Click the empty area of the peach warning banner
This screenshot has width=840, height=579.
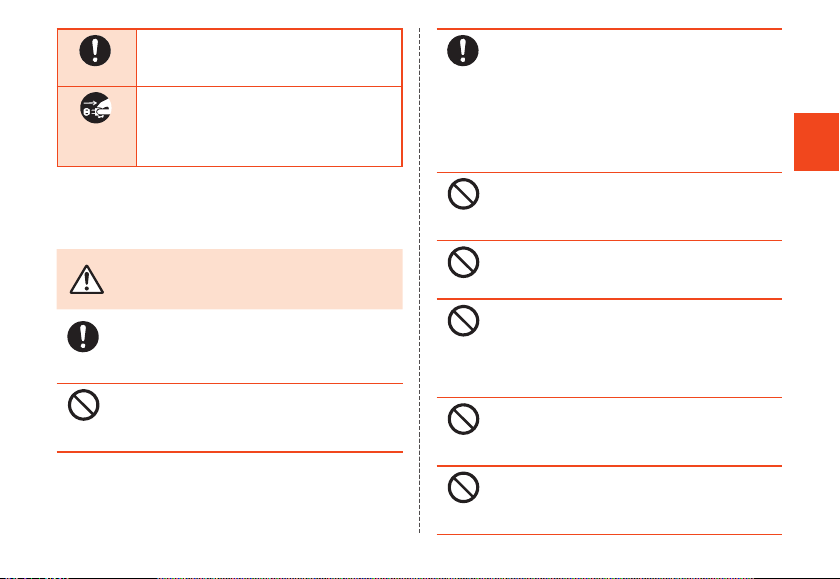tap(252, 279)
